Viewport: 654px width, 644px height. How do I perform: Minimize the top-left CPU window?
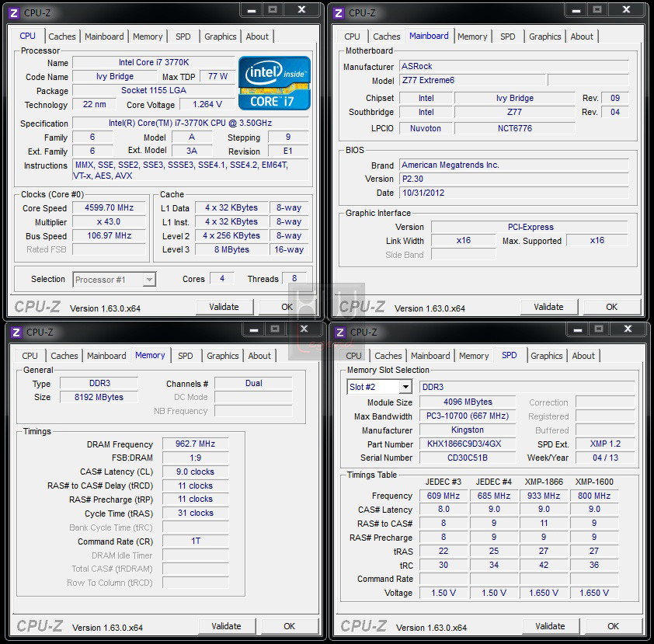(x=252, y=10)
